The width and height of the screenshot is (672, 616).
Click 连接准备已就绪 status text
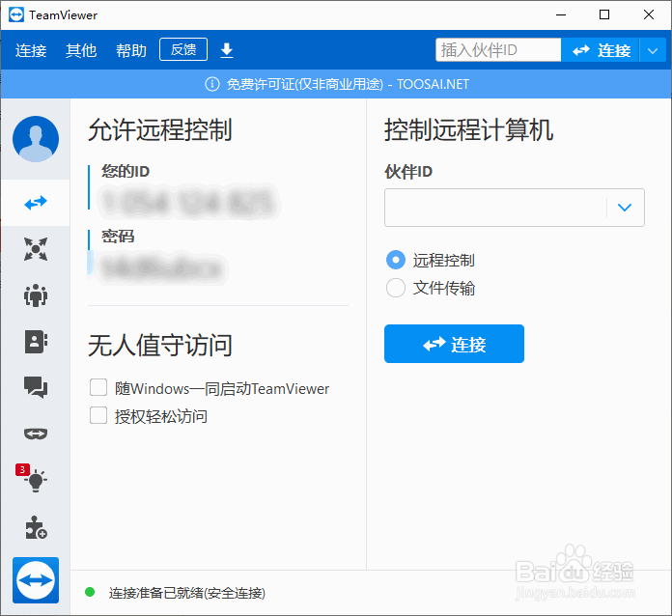187,593
